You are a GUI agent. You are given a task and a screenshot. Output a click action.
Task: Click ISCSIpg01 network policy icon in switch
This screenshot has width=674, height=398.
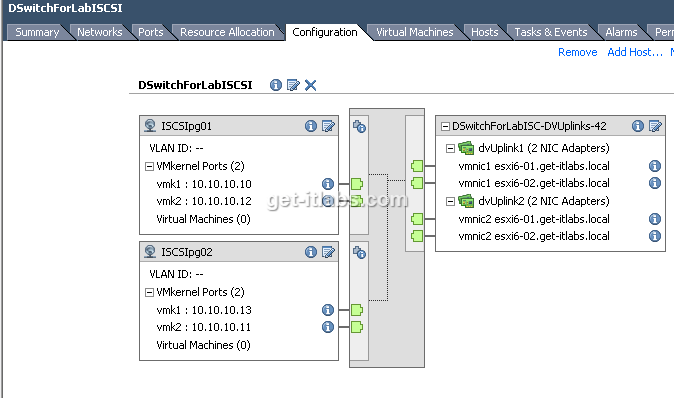point(359,126)
